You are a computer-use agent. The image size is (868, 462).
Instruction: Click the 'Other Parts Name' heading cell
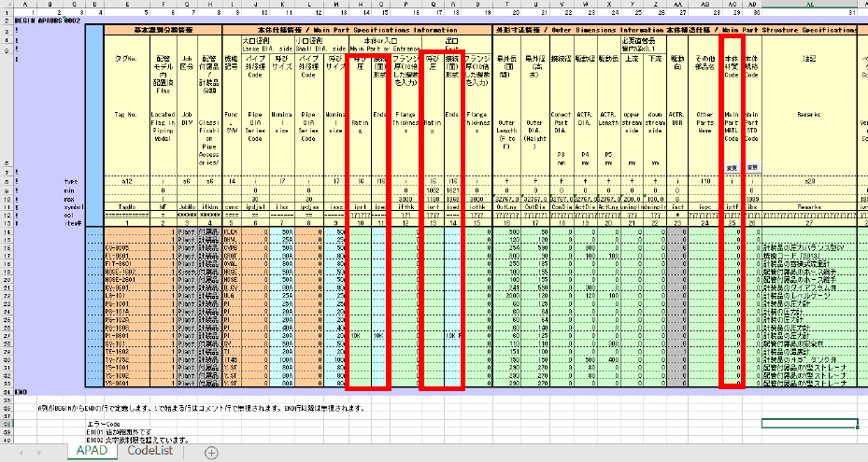pyautogui.click(x=704, y=123)
